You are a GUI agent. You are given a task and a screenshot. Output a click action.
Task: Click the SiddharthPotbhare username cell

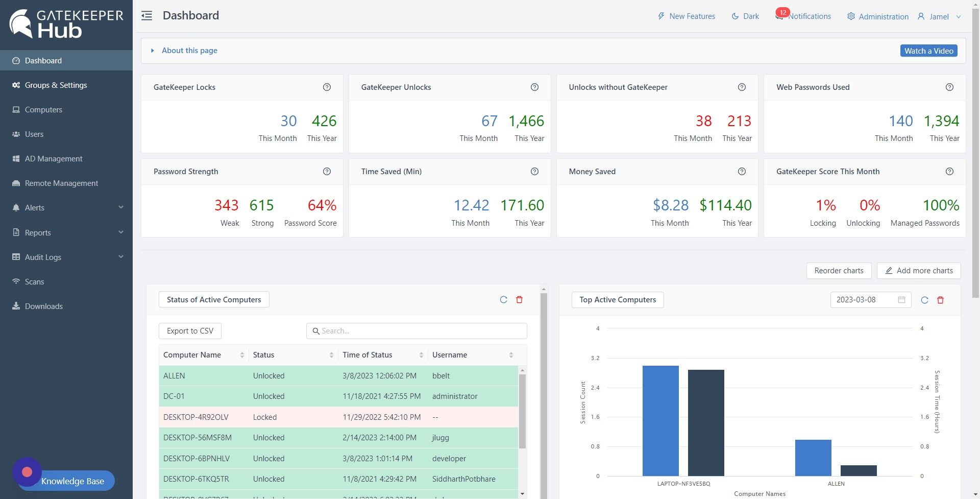coord(473,479)
